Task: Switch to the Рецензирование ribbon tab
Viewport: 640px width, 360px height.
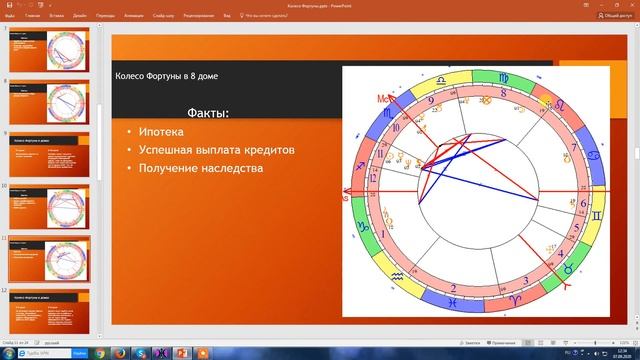Action: 199,16
